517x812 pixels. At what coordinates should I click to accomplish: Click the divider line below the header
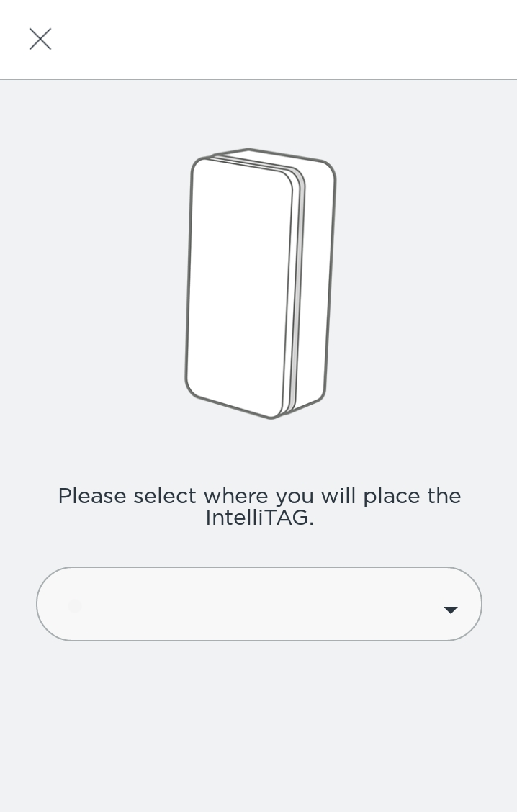259,78
